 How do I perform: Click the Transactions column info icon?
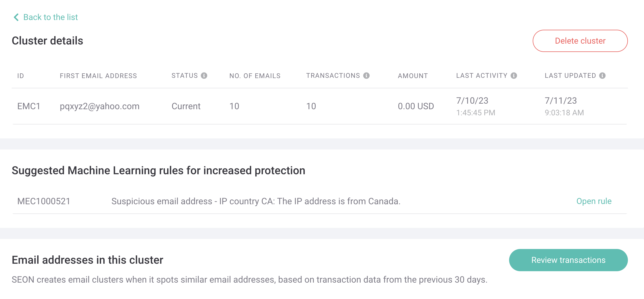click(x=366, y=76)
